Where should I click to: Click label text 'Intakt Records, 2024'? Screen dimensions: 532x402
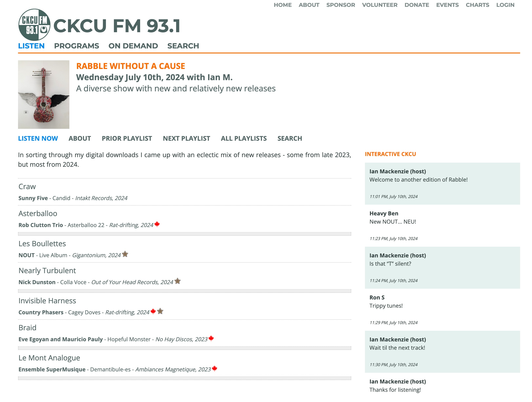click(x=101, y=198)
